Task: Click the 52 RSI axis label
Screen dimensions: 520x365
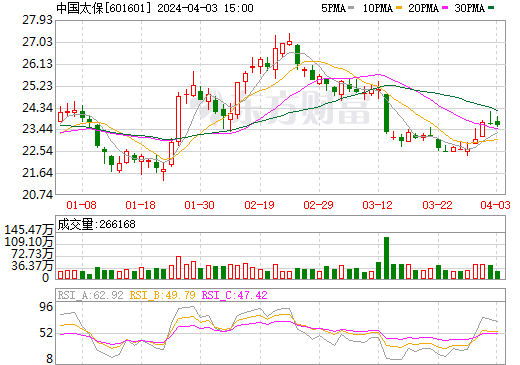Action: tap(46, 333)
